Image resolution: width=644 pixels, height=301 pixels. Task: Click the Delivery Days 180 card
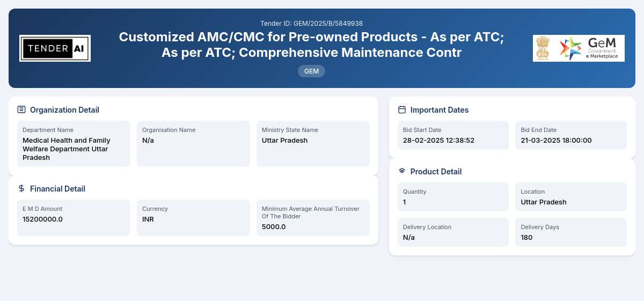[571, 232]
